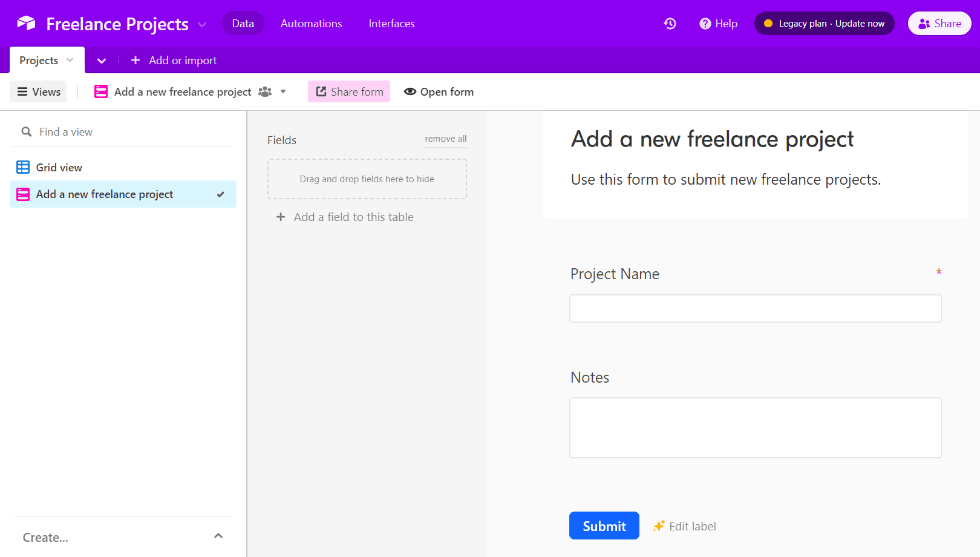Image resolution: width=980 pixels, height=557 pixels.
Task: Click the pink form view icon
Action: pos(100,91)
